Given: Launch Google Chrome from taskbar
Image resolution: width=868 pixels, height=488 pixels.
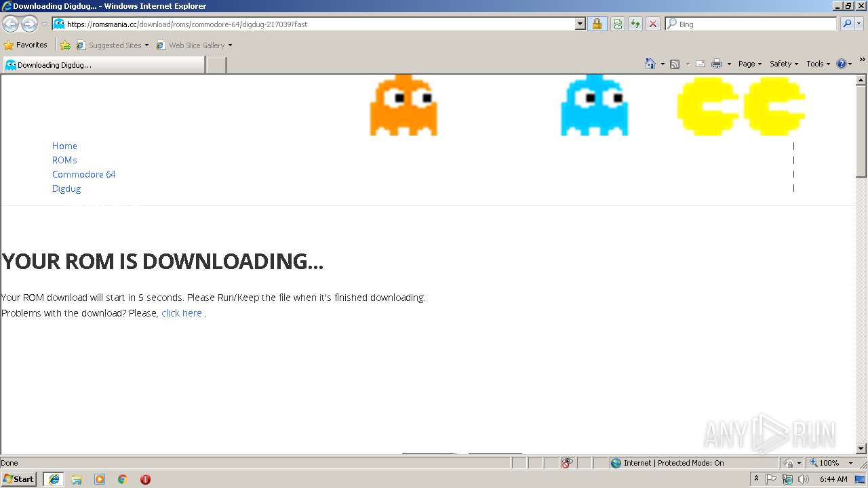Looking at the screenshot, I should 123,479.
